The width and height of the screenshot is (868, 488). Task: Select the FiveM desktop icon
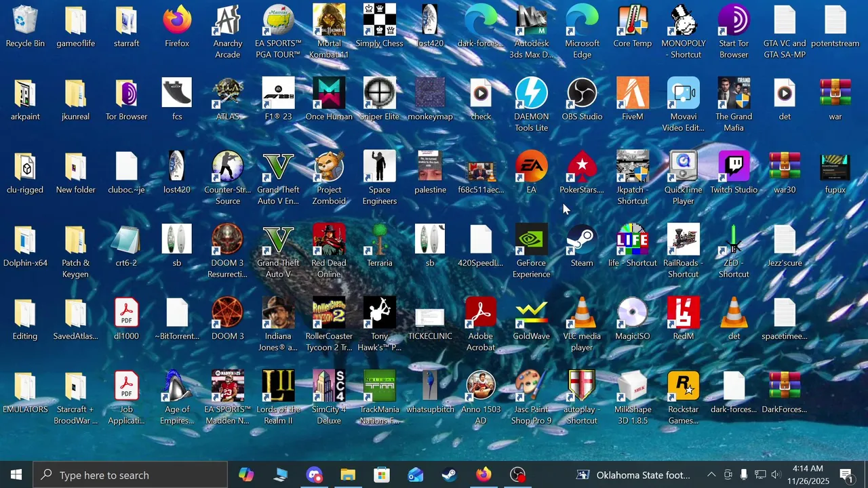(633, 100)
